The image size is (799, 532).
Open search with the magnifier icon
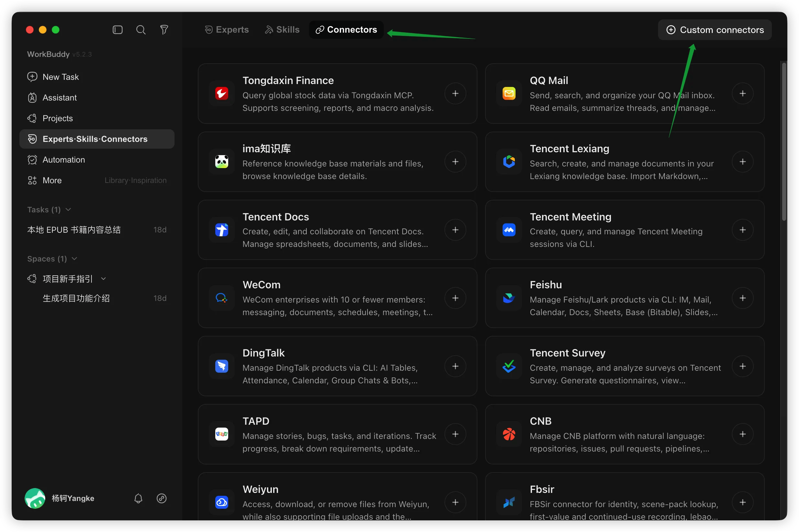click(141, 30)
